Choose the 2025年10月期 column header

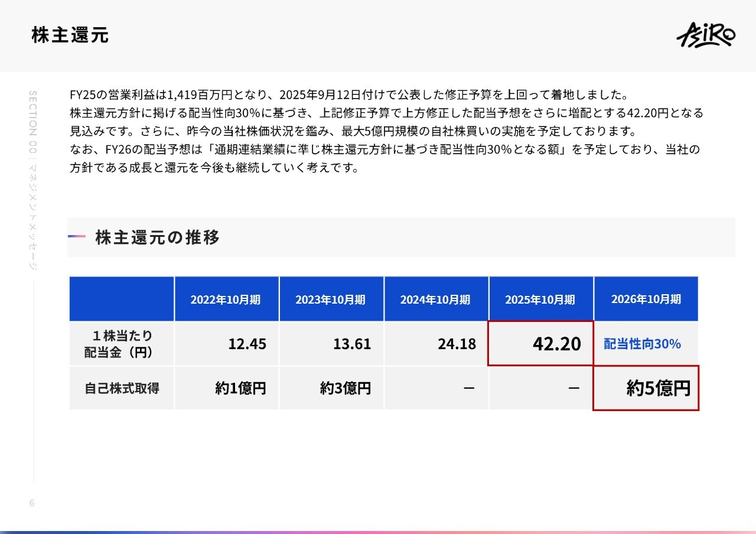(540, 299)
